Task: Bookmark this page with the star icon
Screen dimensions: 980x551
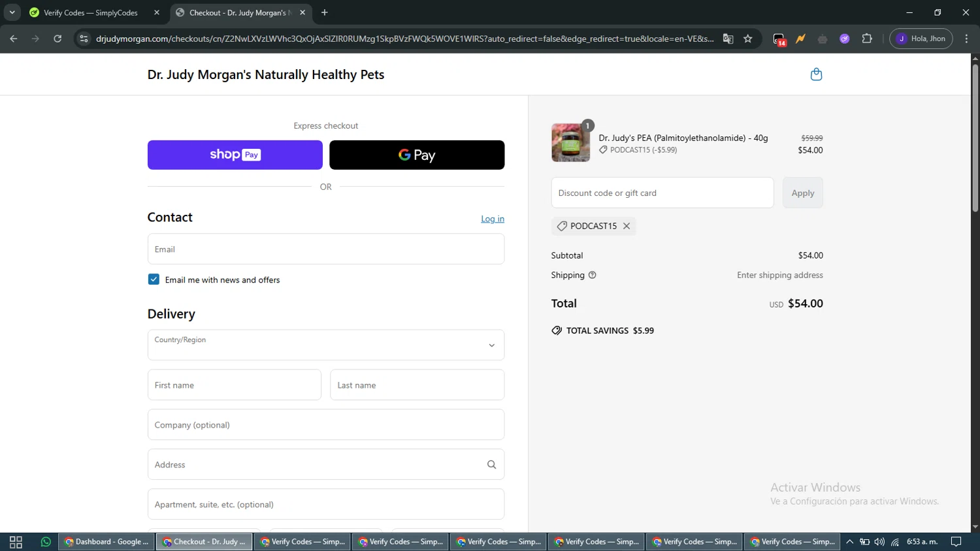Action: click(x=748, y=39)
